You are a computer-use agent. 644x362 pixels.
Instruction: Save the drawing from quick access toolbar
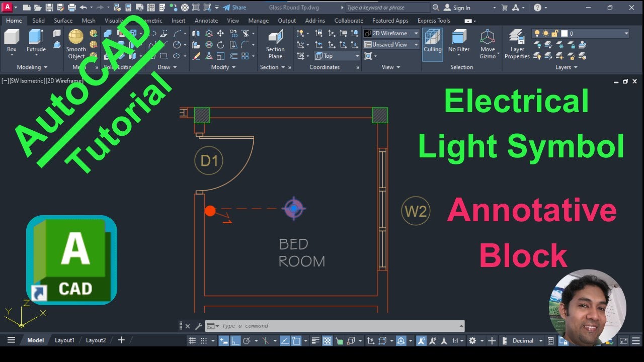pos(49,8)
